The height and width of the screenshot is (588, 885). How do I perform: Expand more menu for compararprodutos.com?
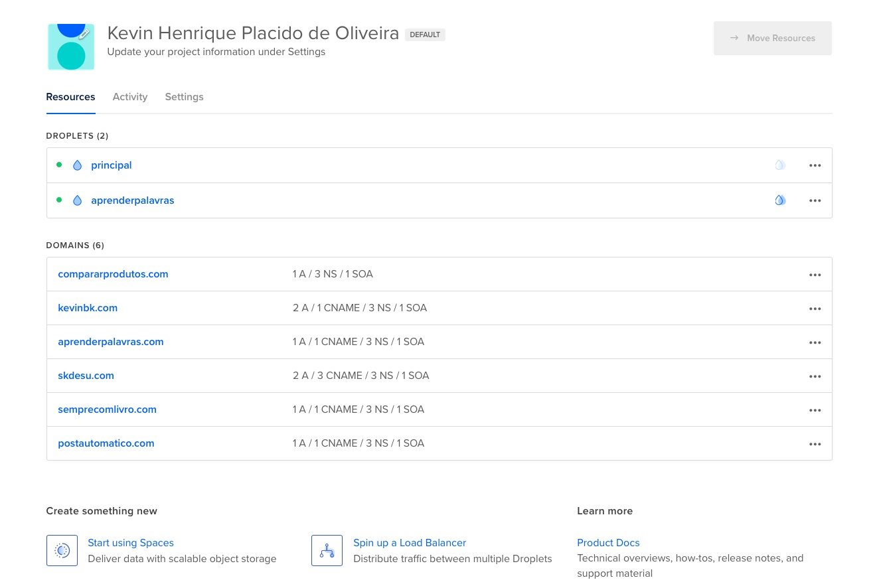[815, 275]
